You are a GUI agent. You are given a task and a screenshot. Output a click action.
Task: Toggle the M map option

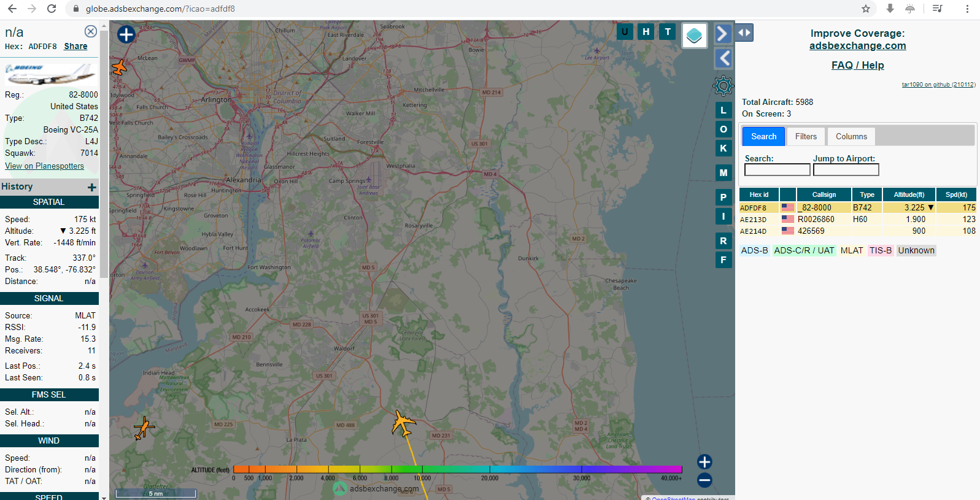(x=723, y=173)
